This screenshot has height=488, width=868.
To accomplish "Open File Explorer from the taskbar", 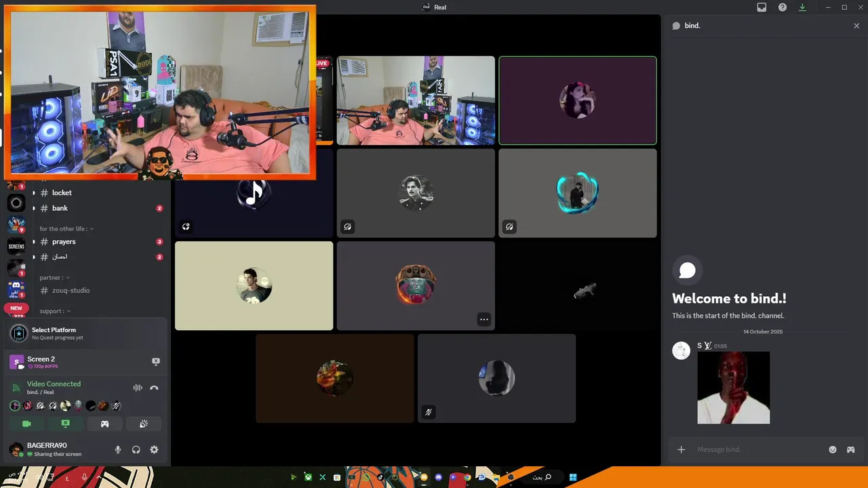I will click(x=496, y=477).
